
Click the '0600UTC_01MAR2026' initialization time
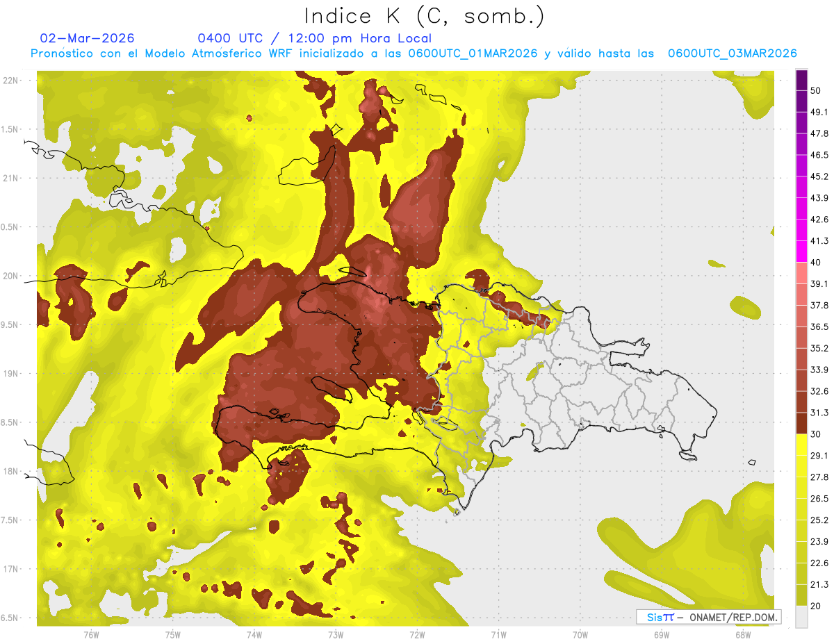473,53
